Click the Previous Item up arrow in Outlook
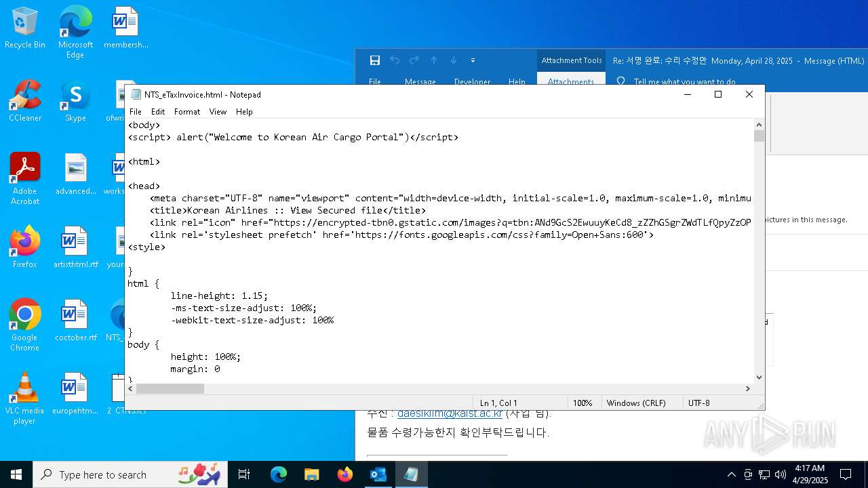 pyautogui.click(x=434, y=60)
